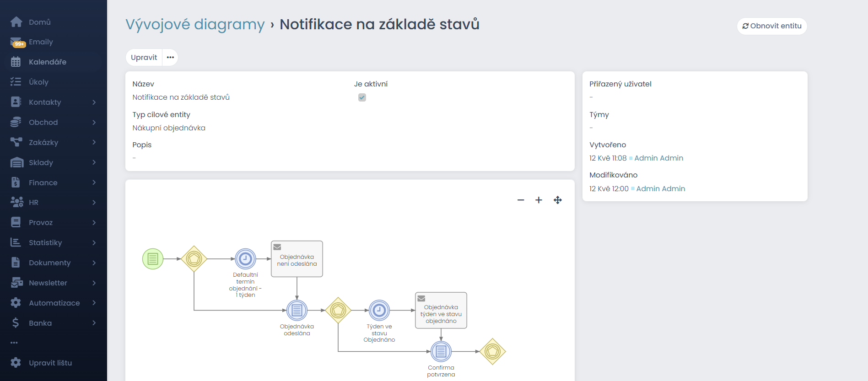
Task: Expand the Automatizace menu chevron
Action: [94, 303]
